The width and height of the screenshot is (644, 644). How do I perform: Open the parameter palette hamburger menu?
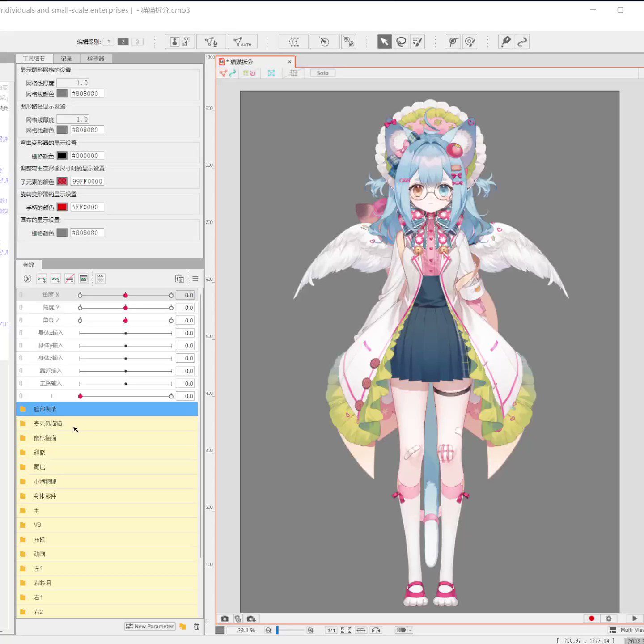[195, 279]
